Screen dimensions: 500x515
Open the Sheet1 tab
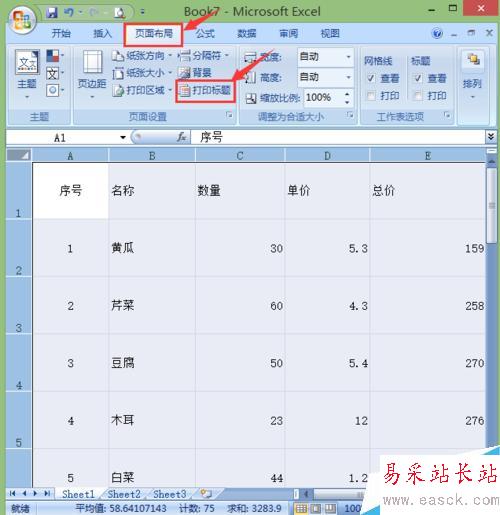coord(78,494)
